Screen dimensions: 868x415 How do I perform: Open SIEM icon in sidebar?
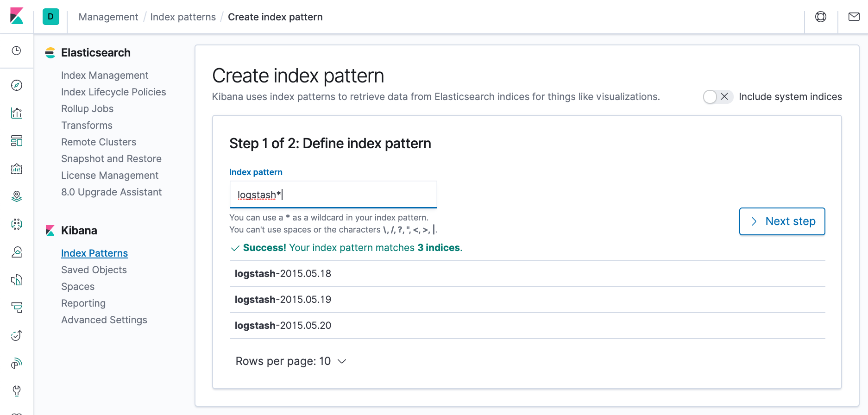[17, 363]
